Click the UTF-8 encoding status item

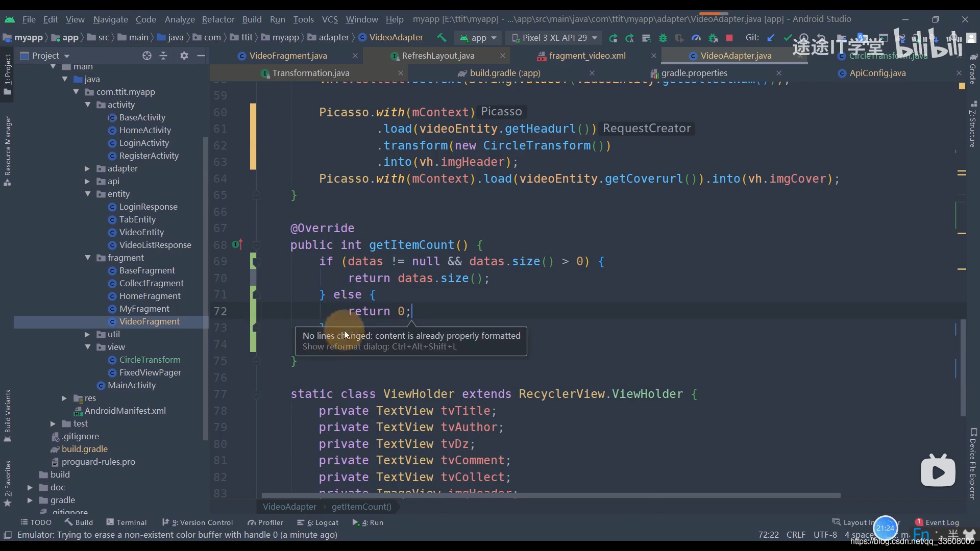pos(825,535)
